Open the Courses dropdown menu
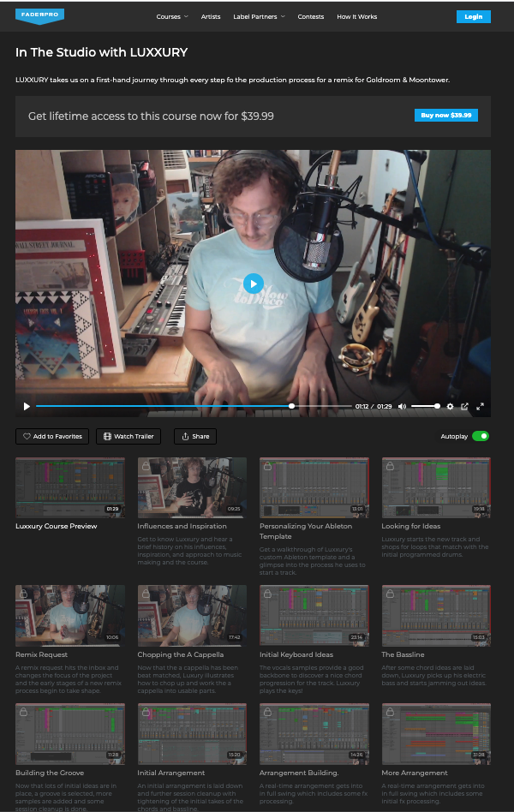The width and height of the screenshot is (514, 812). (172, 16)
